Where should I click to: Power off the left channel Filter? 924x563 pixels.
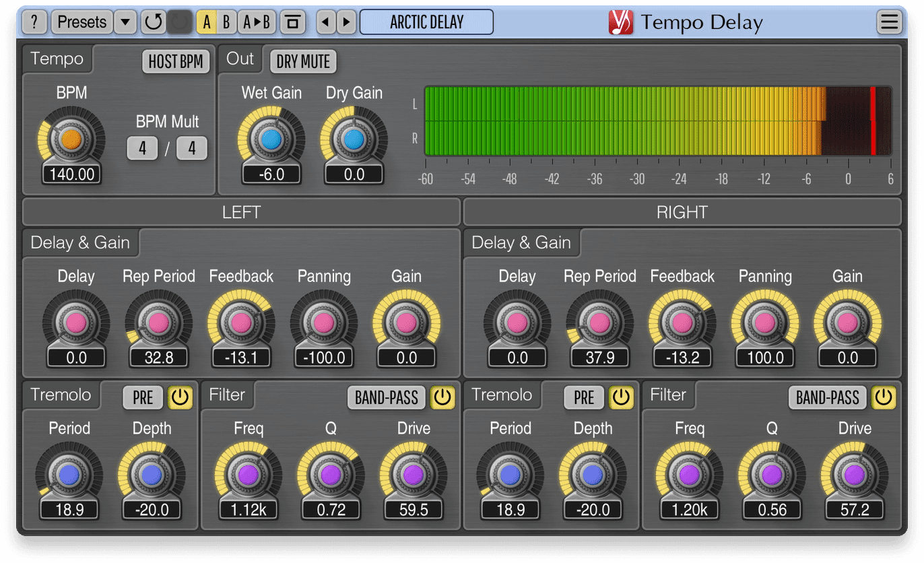coord(442,398)
